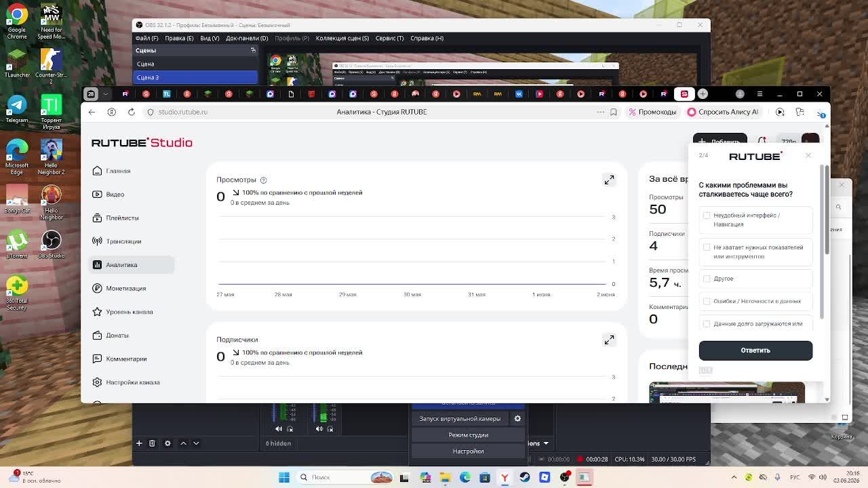868x488 pixels.
Task: Move the OBS scene up
Action: (x=183, y=443)
